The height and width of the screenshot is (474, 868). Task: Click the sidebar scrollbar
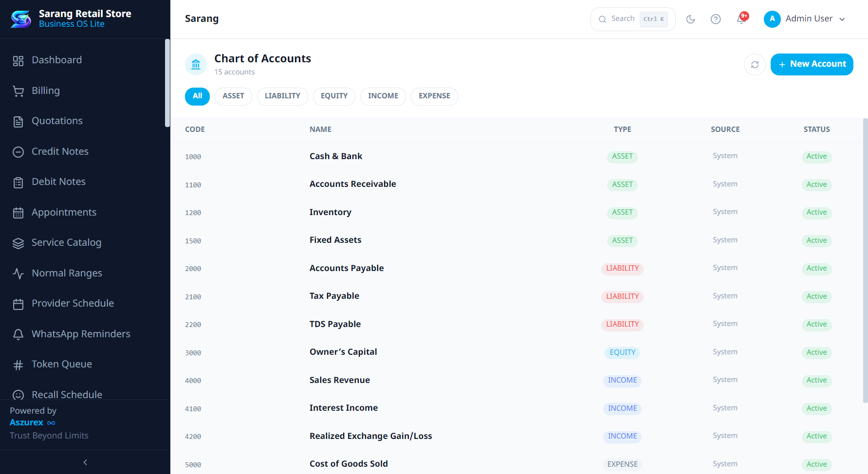167,83
